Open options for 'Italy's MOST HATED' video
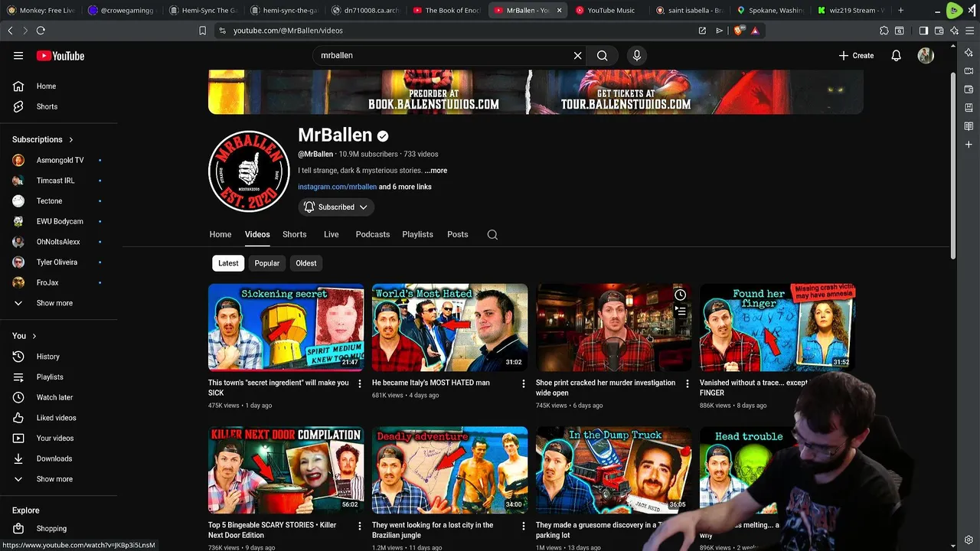This screenshot has height=551, width=980. click(524, 383)
